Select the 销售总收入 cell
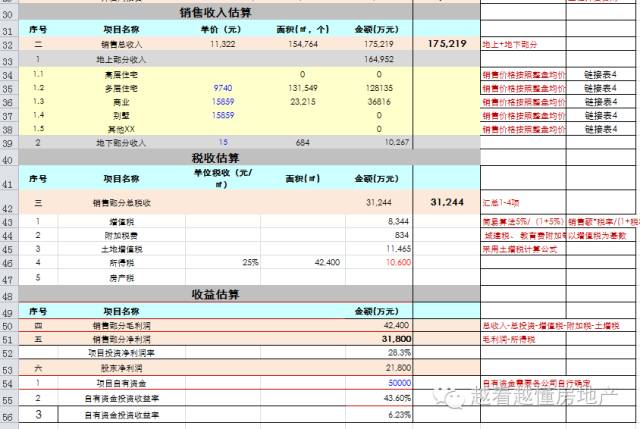This screenshot has height=429, width=640. pyautogui.click(x=121, y=44)
